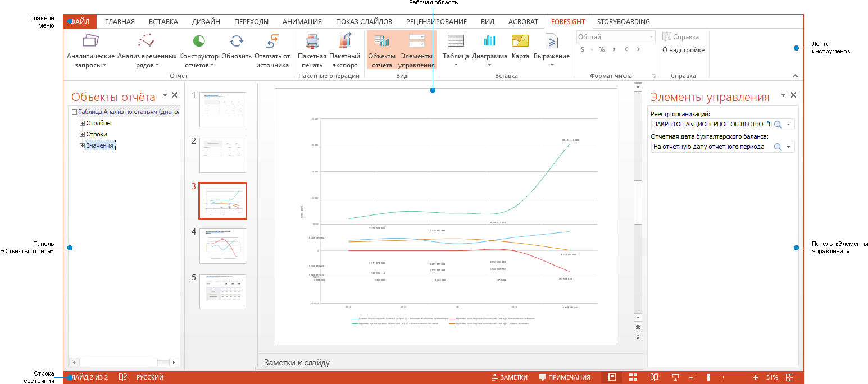Click the Конструктор отчетов tool icon

click(x=199, y=40)
